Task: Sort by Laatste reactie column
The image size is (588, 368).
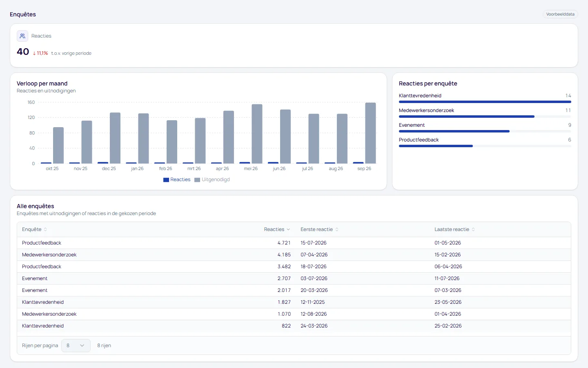Action: pos(454,229)
